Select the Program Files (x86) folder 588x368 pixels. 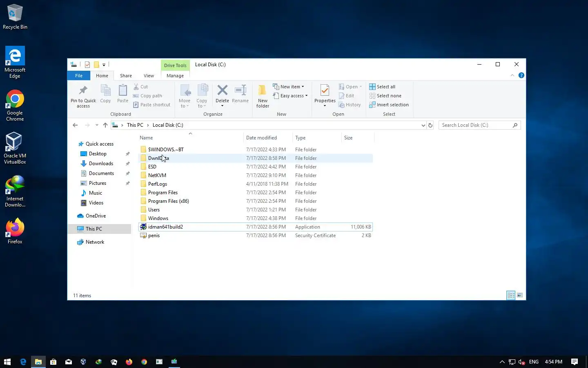[256, 201]
